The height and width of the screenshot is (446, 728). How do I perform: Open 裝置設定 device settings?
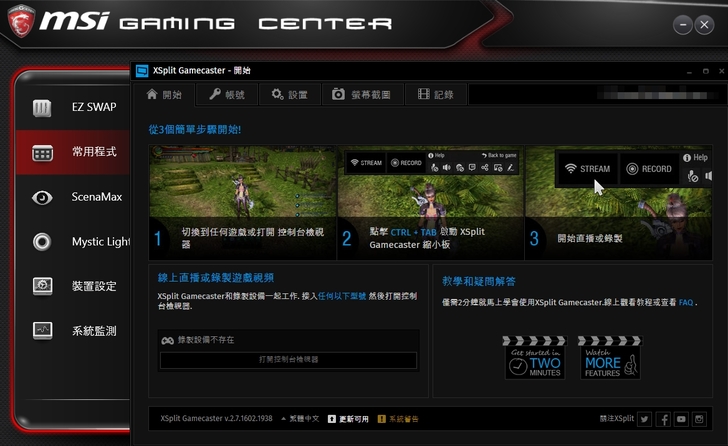click(74, 286)
